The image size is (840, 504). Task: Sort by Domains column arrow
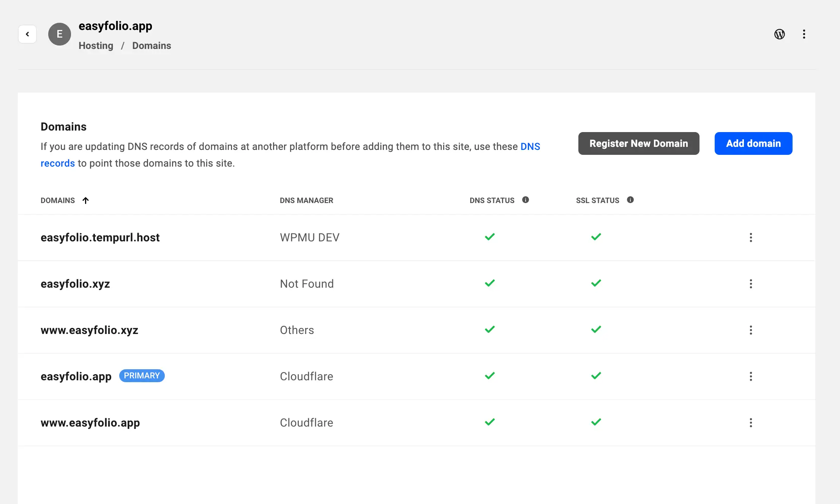pyautogui.click(x=85, y=200)
